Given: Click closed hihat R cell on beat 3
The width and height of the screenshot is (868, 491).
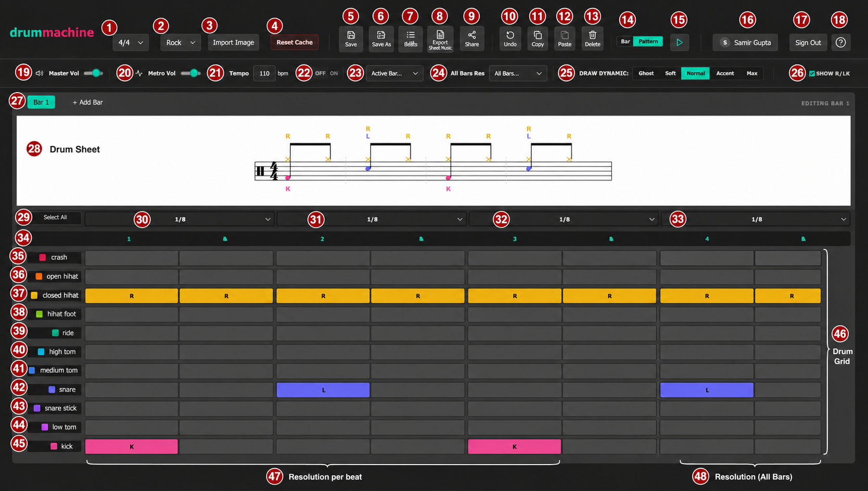Looking at the screenshot, I should click(x=515, y=296).
